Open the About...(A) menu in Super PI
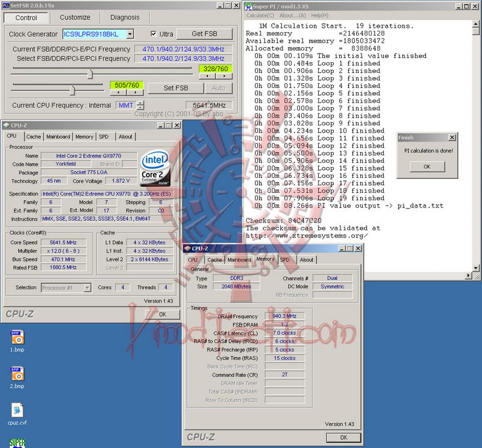The image size is (482, 448). point(292,16)
